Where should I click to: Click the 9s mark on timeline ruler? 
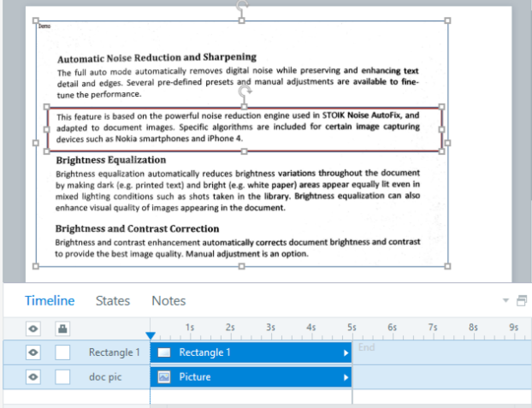coord(514,327)
